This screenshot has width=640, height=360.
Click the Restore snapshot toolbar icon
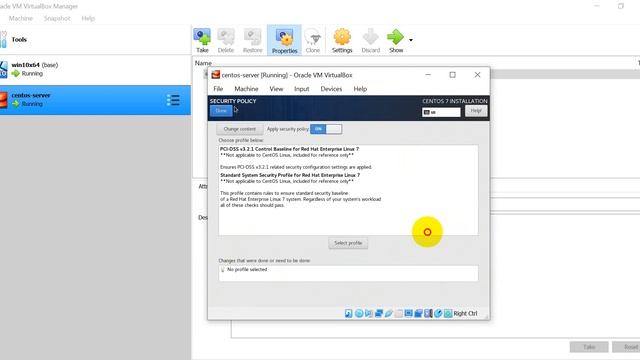[252, 37]
